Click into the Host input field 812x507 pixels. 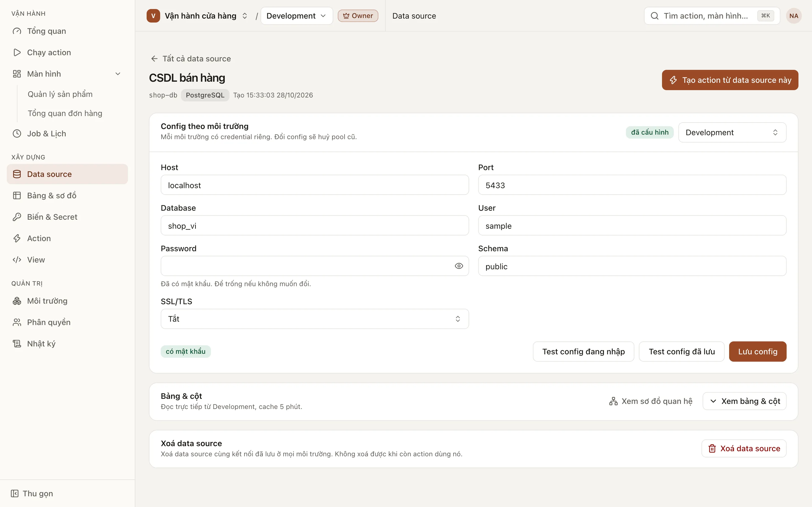[314, 185]
